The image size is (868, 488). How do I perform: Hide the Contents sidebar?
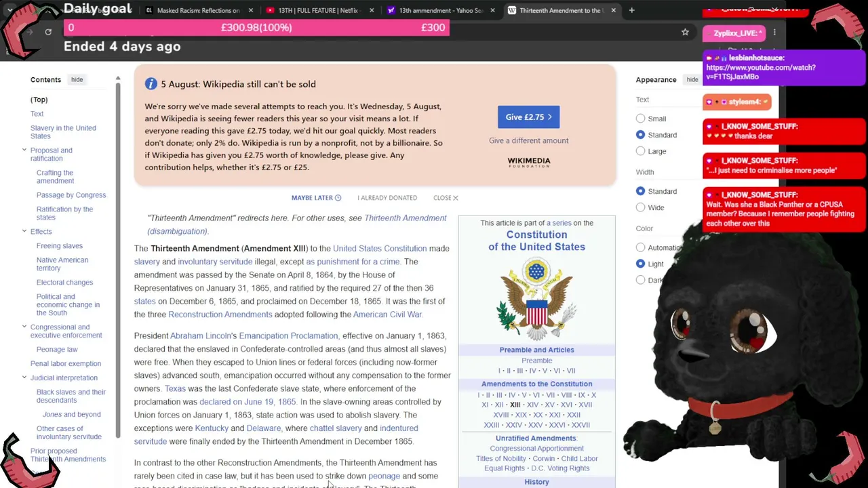coord(77,80)
